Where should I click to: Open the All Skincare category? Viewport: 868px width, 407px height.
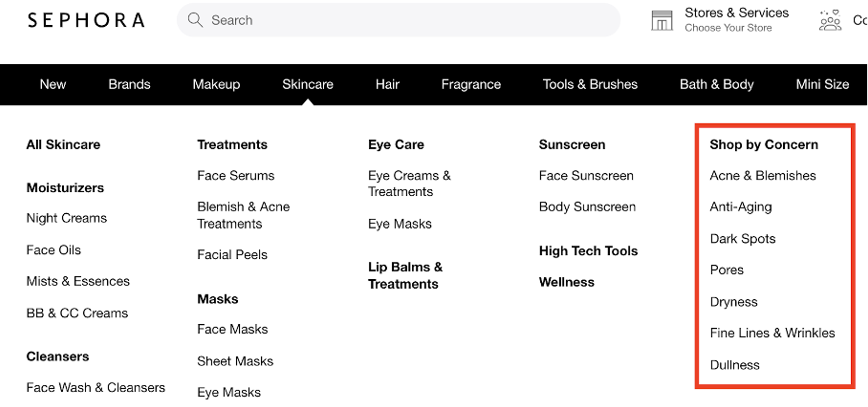[63, 144]
